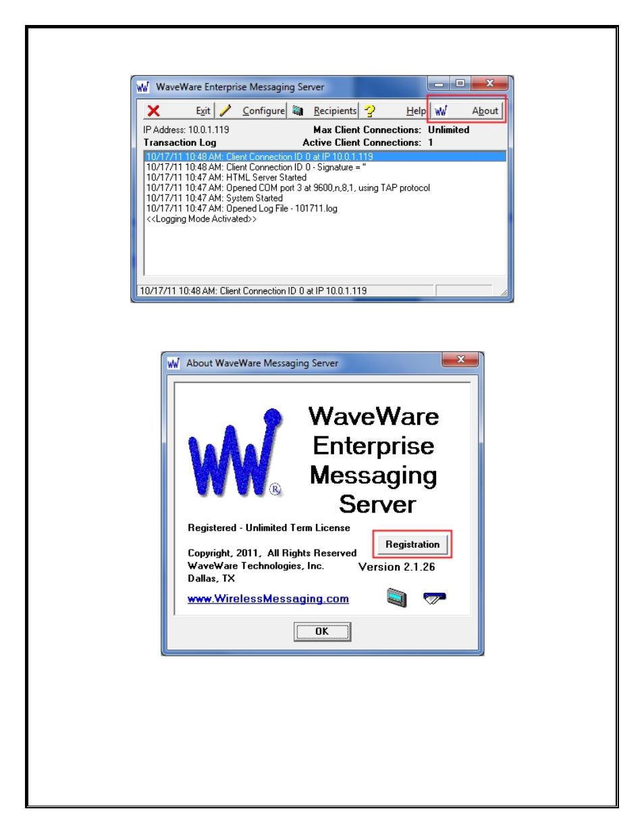The height and width of the screenshot is (834, 644).
Task: Click the red X Exit icon
Action: (154, 111)
